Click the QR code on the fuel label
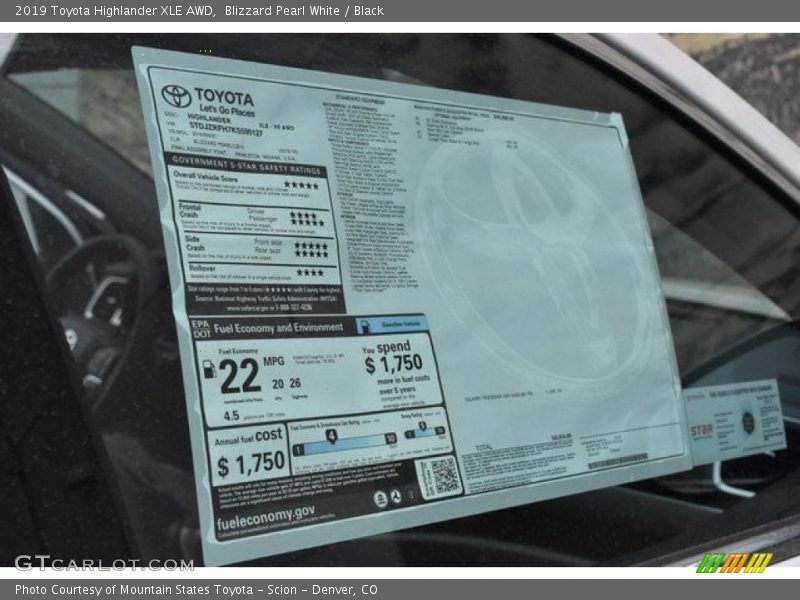Image resolution: width=800 pixels, height=600 pixels. (x=438, y=476)
